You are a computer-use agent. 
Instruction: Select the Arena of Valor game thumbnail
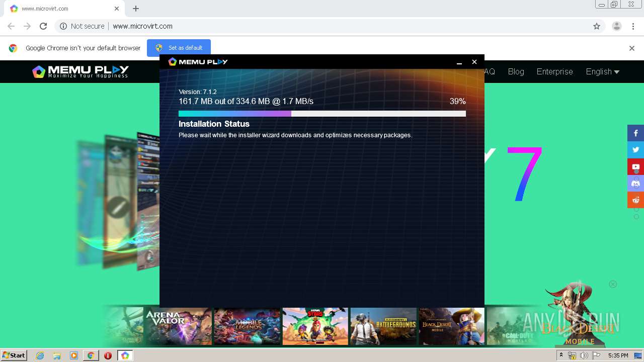(x=178, y=326)
